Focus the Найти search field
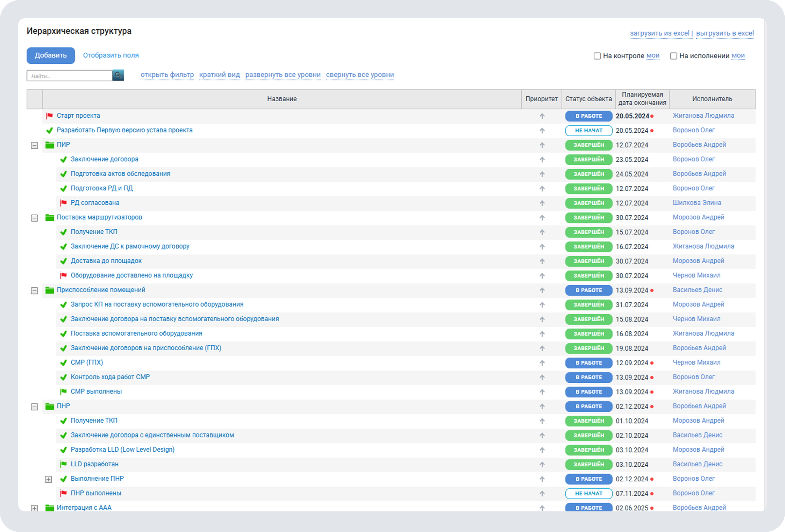The width and height of the screenshot is (785, 532). coord(70,76)
